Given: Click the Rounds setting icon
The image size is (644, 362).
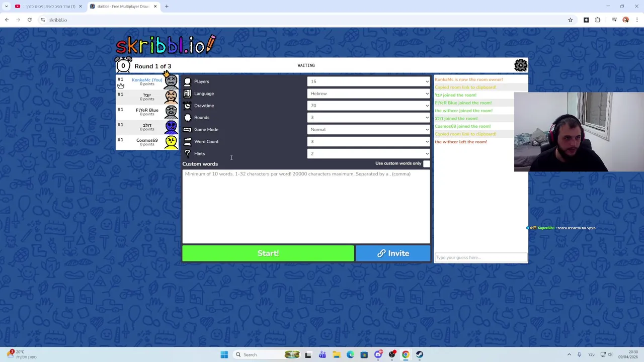Looking at the screenshot, I should (x=187, y=118).
